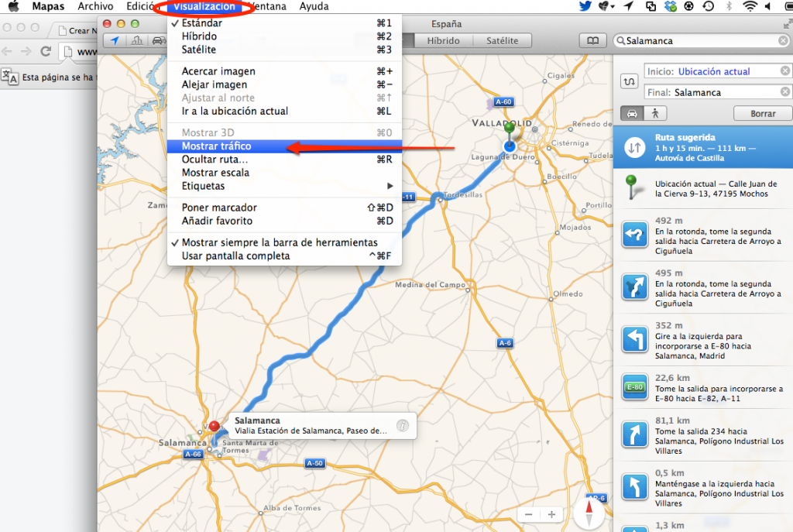The width and height of the screenshot is (793, 532).
Task: Click the Salamanca search field
Action: (x=702, y=40)
